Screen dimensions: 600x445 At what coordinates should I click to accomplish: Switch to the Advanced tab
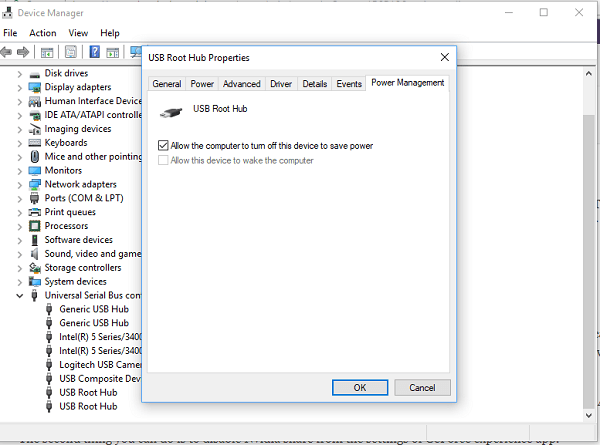[x=241, y=84]
